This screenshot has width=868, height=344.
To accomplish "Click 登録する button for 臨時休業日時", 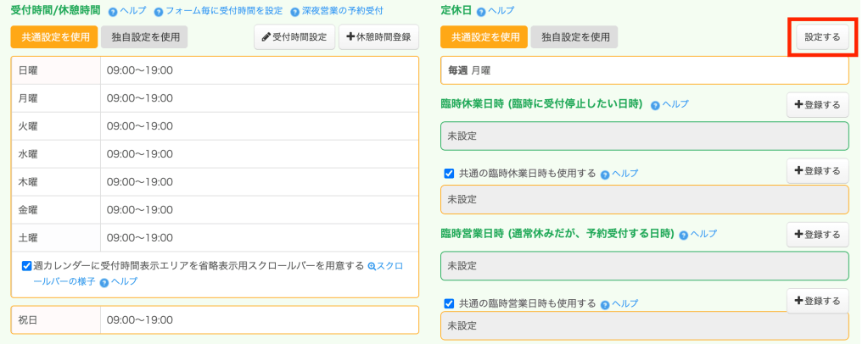I will click(x=817, y=105).
